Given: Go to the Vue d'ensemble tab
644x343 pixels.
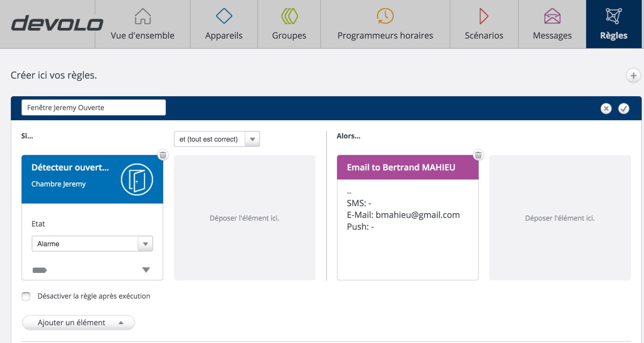Looking at the screenshot, I should point(142,25).
